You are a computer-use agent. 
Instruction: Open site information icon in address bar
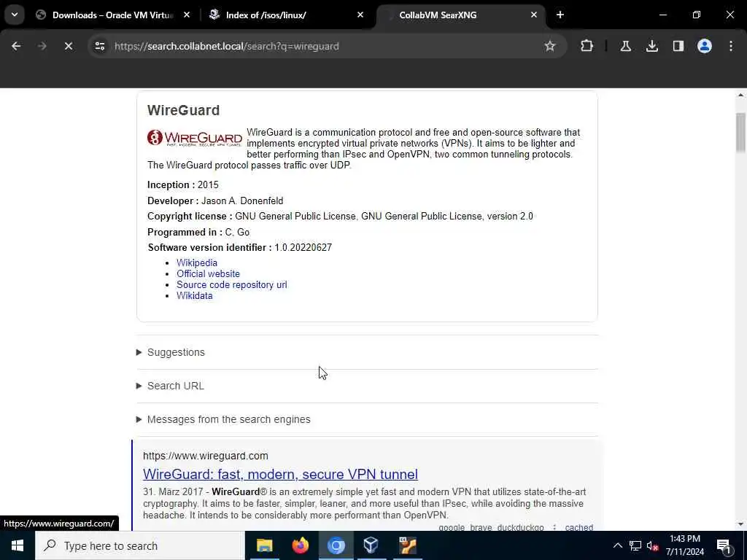pyautogui.click(x=99, y=46)
